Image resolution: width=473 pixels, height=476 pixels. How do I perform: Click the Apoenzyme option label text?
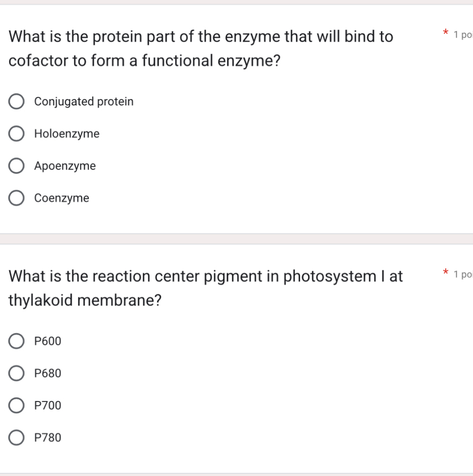[65, 166]
